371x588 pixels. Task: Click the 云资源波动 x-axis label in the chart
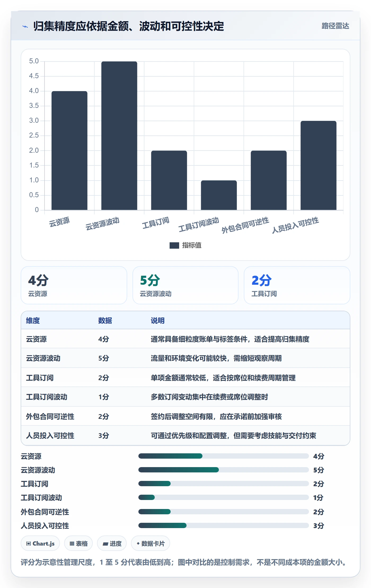[102, 223]
